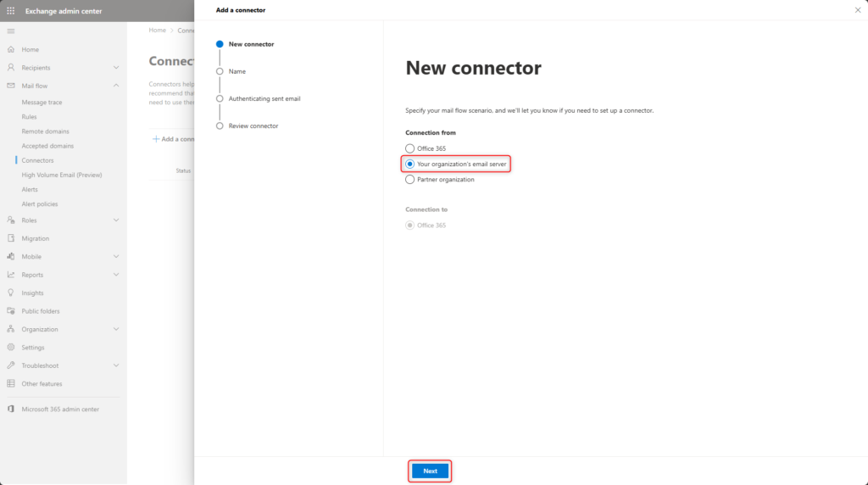This screenshot has height=485, width=868.
Task: Click the Troubleshoot wrench icon
Action: [10, 365]
